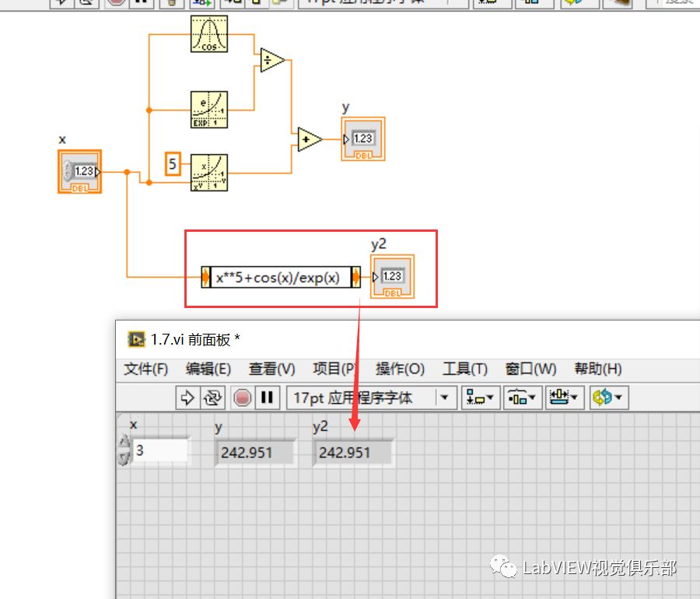Select the y2 indicator terminal inside red box

click(x=394, y=275)
